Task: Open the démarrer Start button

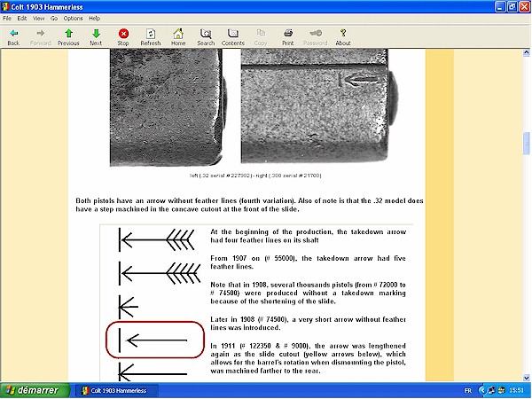Action: click(35, 390)
